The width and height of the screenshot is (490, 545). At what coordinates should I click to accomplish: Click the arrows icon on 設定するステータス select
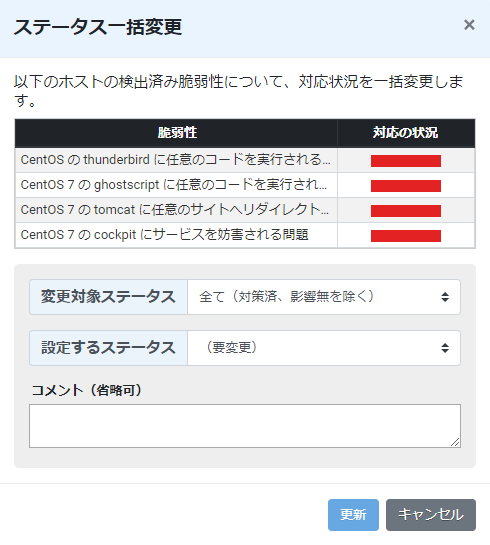pyautogui.click(x=445, y=348)
